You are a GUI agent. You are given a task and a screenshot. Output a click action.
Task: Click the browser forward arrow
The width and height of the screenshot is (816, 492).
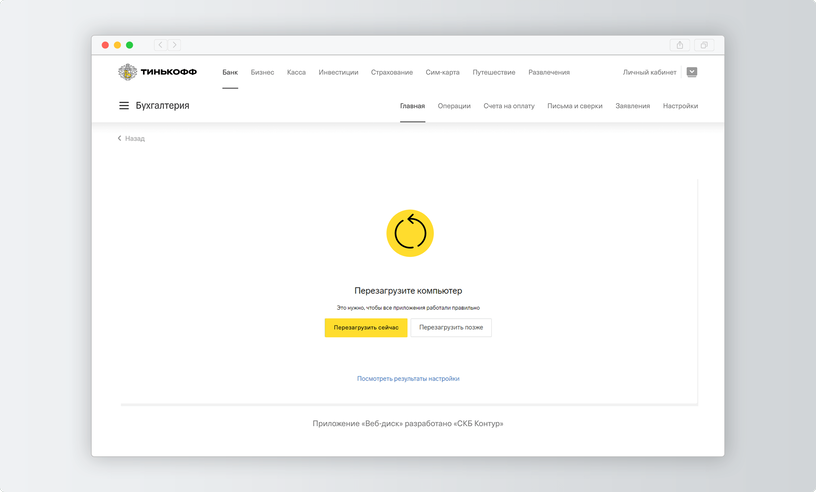[174, 45]
